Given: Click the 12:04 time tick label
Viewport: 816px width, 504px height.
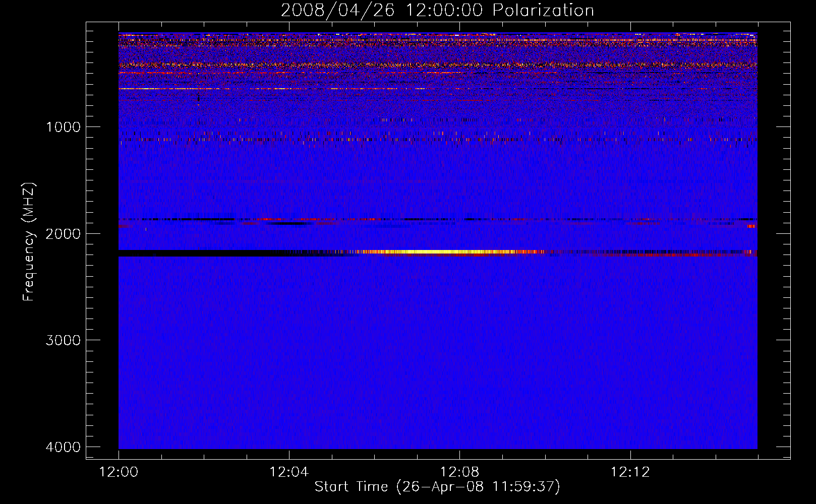Looking at the screenshot, I should coord(289,472).
